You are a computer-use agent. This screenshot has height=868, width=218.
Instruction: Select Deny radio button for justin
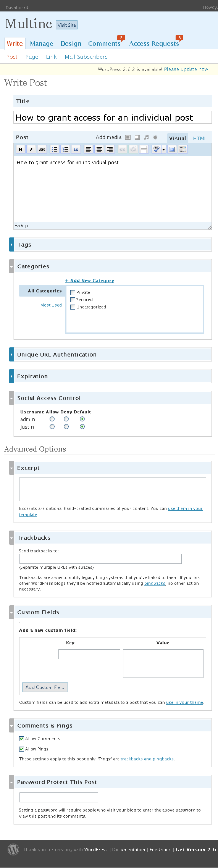point(66,427)
